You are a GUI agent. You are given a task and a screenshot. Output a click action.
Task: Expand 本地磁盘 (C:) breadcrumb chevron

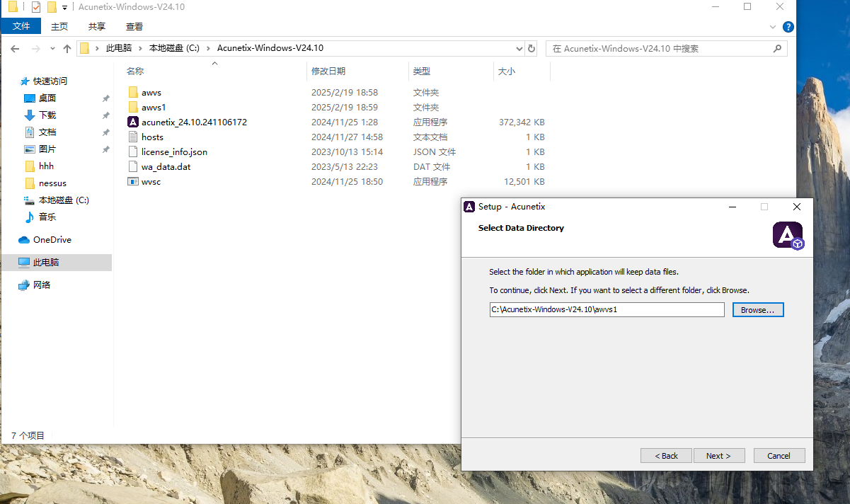[208, 49]
